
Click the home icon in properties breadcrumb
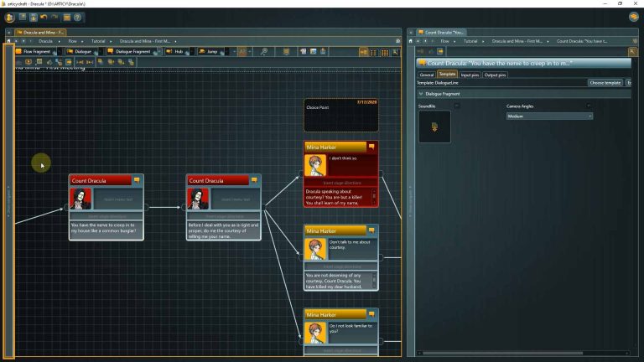coord(410,41)
